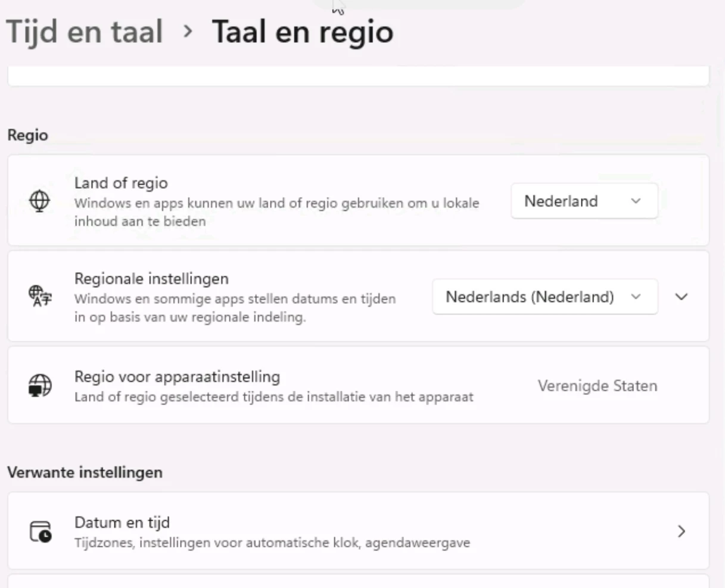
Task: Click the Verwante instellingen section heading
Action: pyautogui.click(x=85, y=472)
